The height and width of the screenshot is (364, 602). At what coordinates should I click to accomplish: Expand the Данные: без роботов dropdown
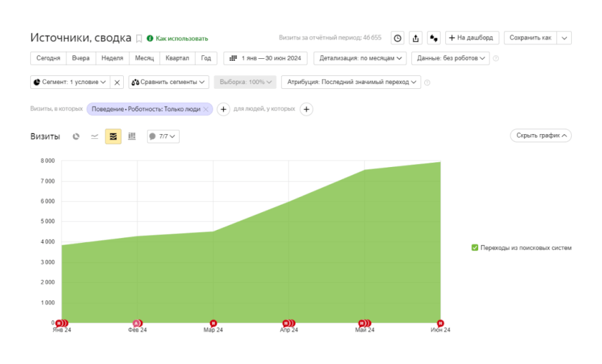click(x=449, y=58)
